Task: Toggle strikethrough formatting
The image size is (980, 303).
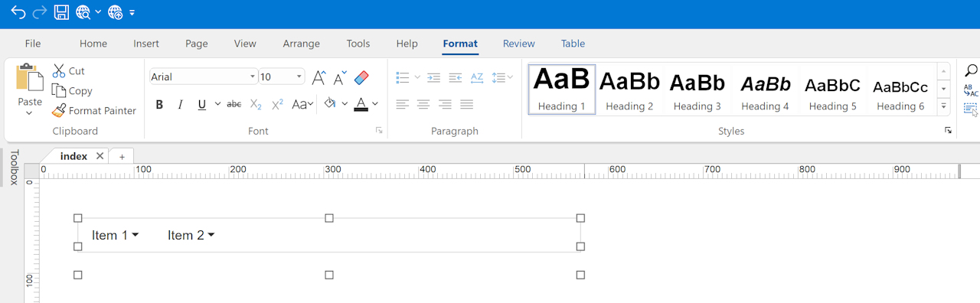Action: pos(234,105)
